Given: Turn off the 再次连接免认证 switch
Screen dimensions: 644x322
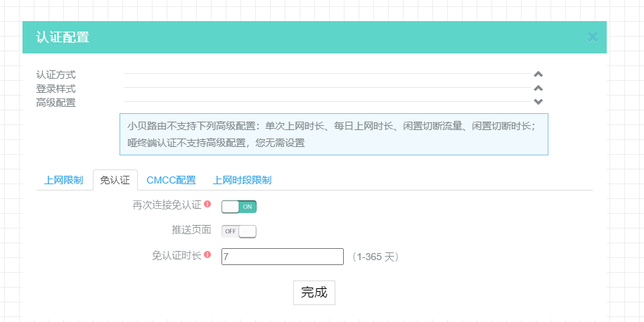Looking at the screenshot, I should (239, 206).
